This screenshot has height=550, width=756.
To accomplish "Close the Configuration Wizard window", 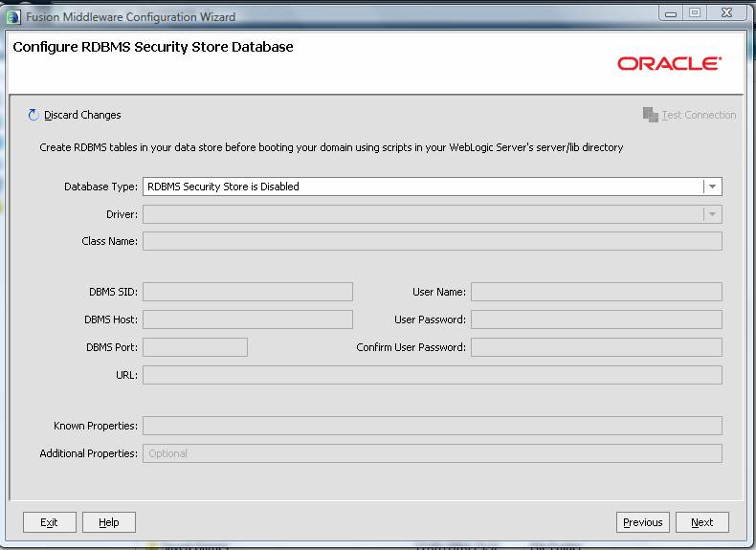I will pos(727,13).
